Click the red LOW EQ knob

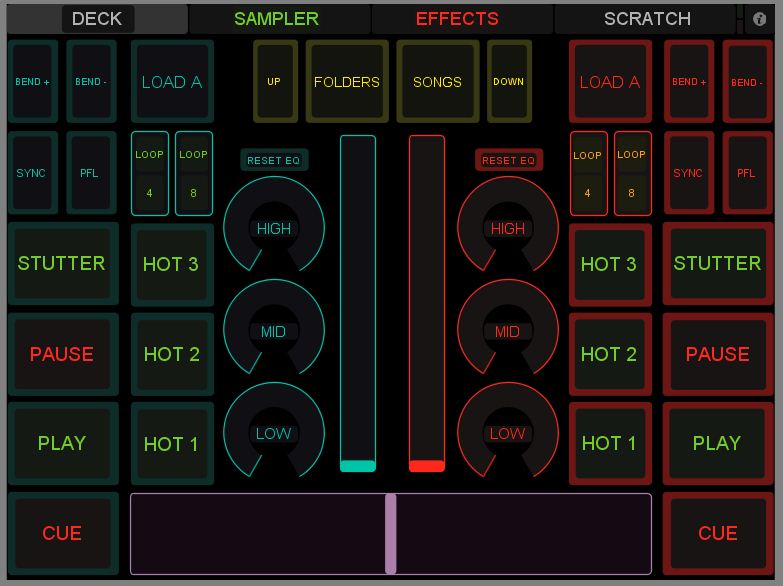tap(508, 431)
